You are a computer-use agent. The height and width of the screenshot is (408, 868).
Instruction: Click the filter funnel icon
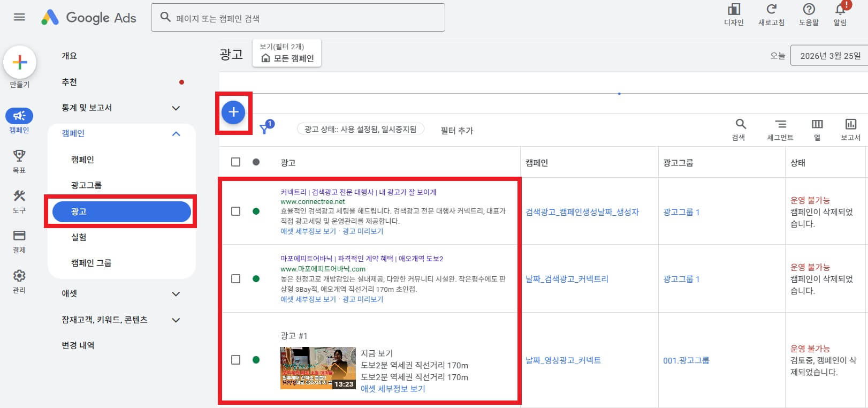tap(265, 129)
